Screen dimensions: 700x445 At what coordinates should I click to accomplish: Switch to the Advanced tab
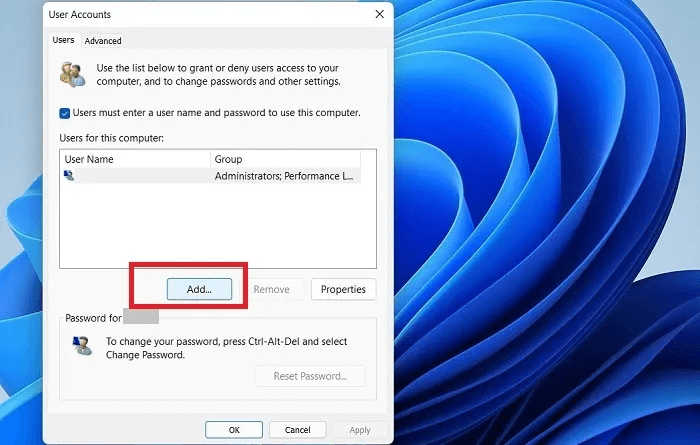[x=103, y=41]
